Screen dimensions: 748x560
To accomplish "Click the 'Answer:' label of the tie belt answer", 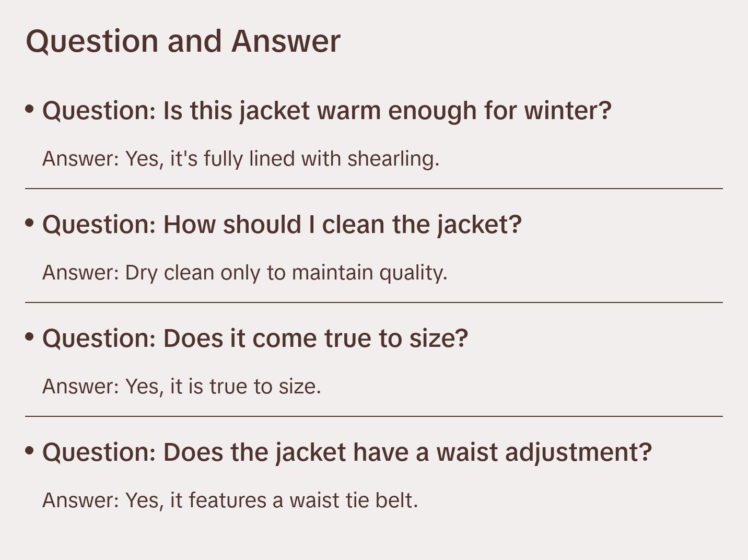I will [x=81, y=500].
